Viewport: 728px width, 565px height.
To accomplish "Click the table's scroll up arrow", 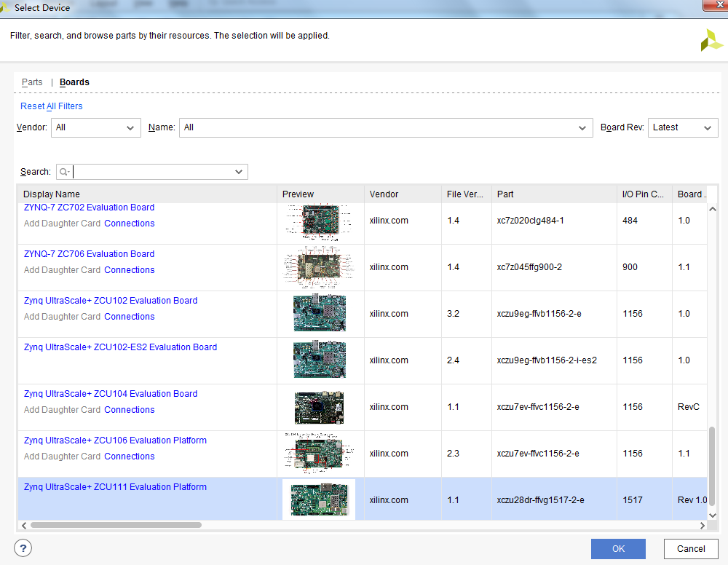I will [712, 210].
